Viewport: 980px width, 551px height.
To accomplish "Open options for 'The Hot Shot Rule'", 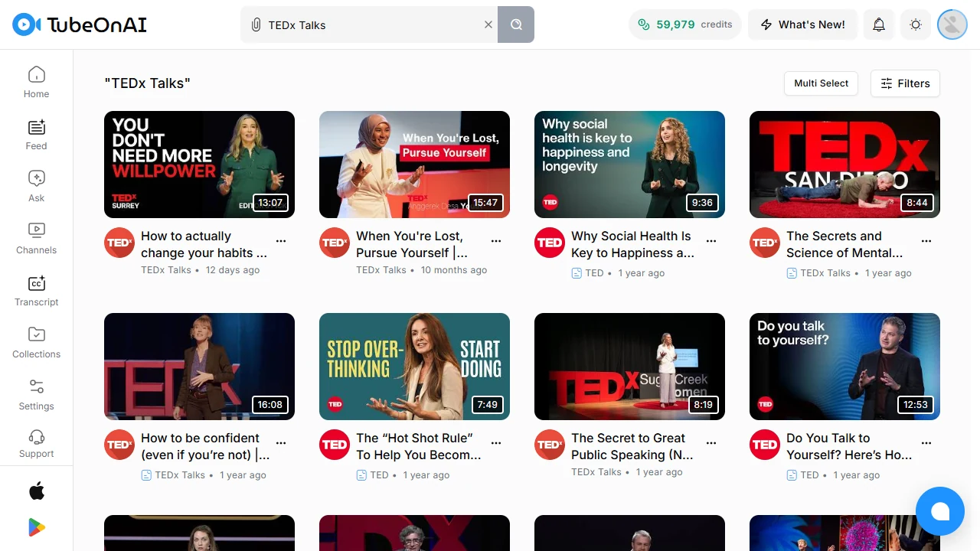I will pyautogui.click(x=496, y=443).
